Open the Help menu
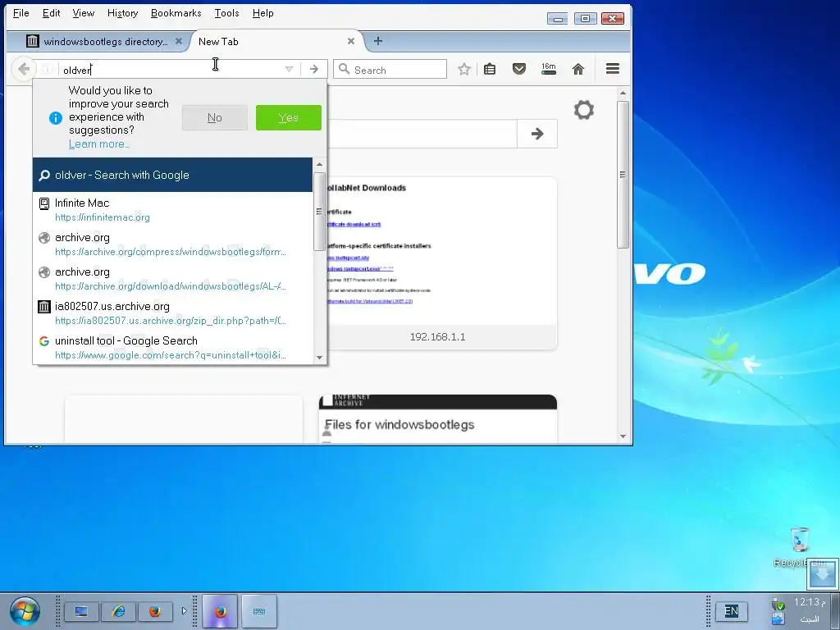The width and height of the screenshot is (840, 630). point(263,13)
